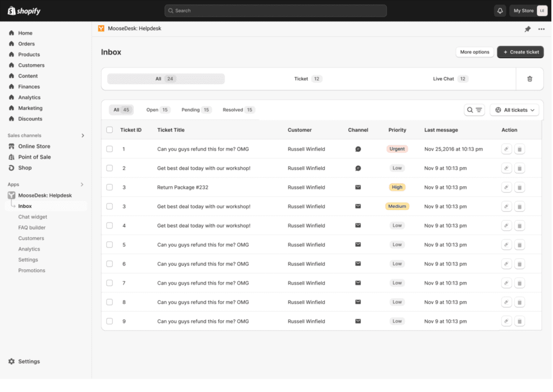Switch to the Resolved tab
This screenshot has width=553, height=392.
(237, 110)
